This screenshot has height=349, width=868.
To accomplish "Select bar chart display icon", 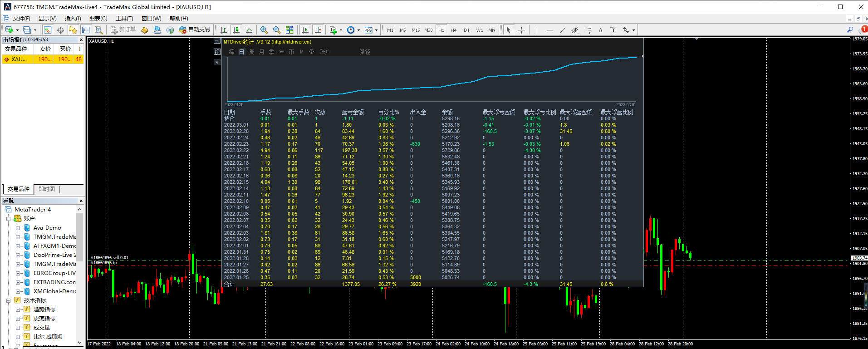I will (x=224, y=30).
